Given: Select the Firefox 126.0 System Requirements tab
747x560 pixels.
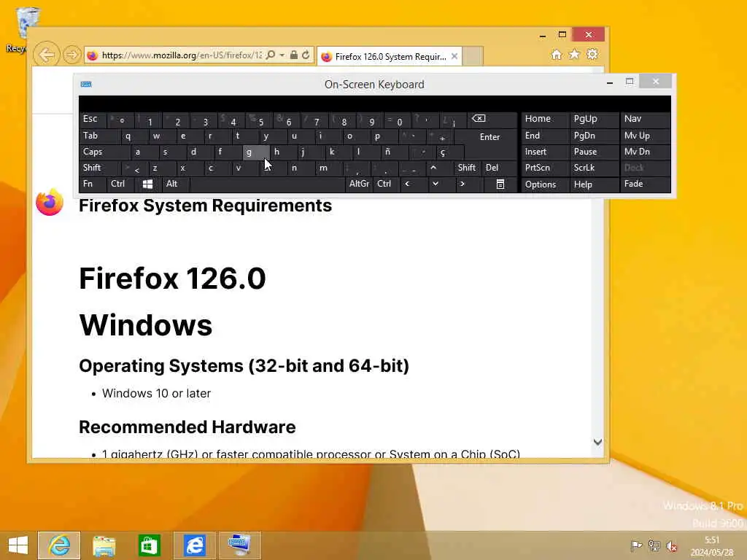Looking at the screenshot, I should point(390,56).
